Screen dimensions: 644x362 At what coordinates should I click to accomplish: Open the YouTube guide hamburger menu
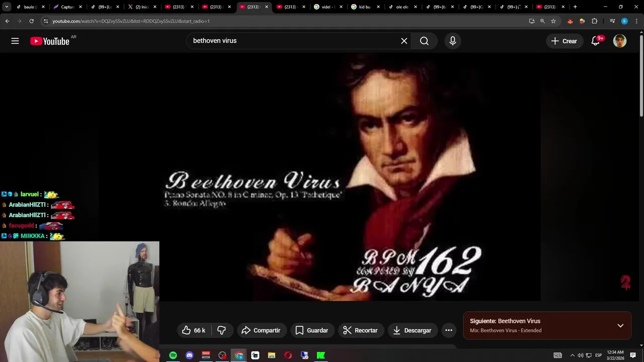coord(15,41)
